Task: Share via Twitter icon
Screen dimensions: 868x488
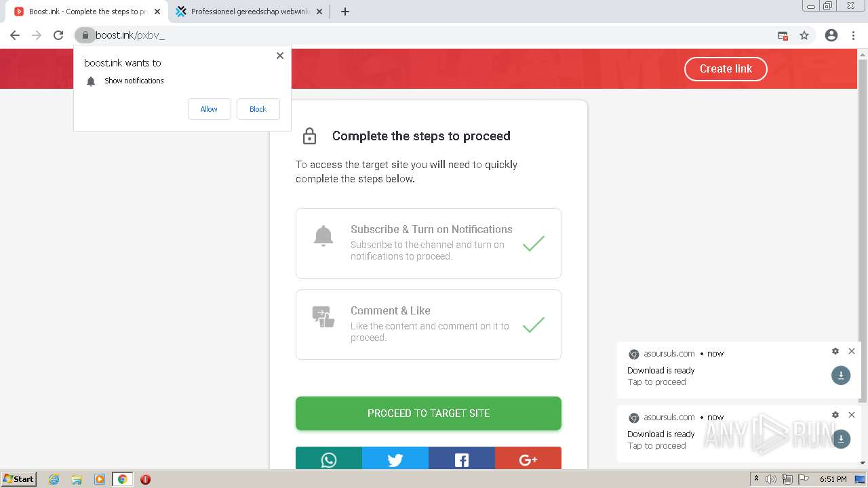Action: 395,460
